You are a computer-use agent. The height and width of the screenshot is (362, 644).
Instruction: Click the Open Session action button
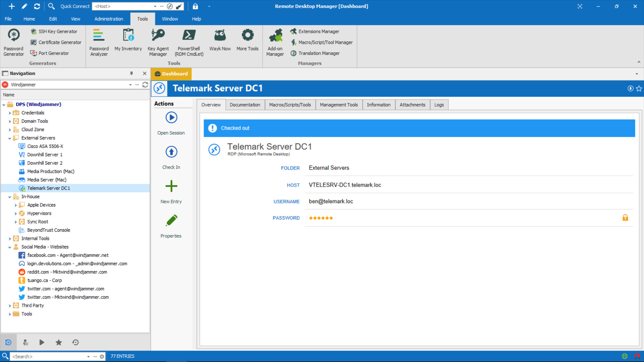(x=171, y=122)
